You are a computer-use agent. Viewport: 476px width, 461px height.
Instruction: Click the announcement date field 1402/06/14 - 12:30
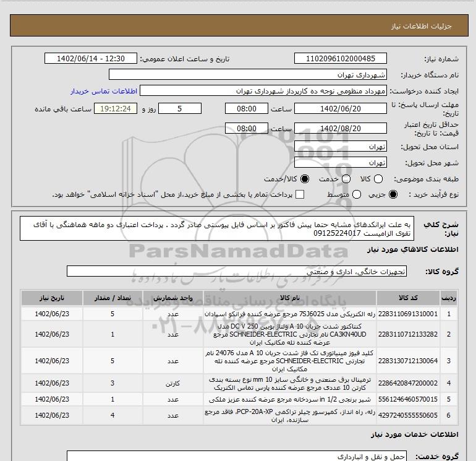coord(91,58)
